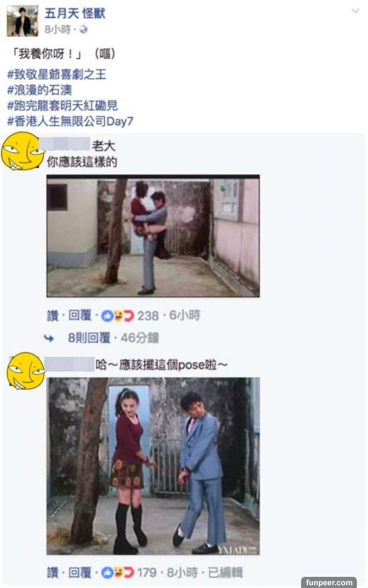Open the 五月天 怪獸 page name link
Screen dimensions: 368x588
[75, 13]
